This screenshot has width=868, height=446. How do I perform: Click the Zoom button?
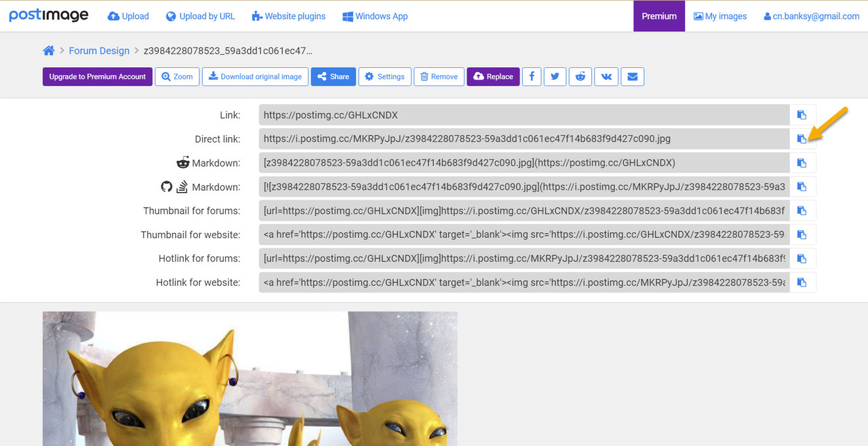(x=177, y=77)
